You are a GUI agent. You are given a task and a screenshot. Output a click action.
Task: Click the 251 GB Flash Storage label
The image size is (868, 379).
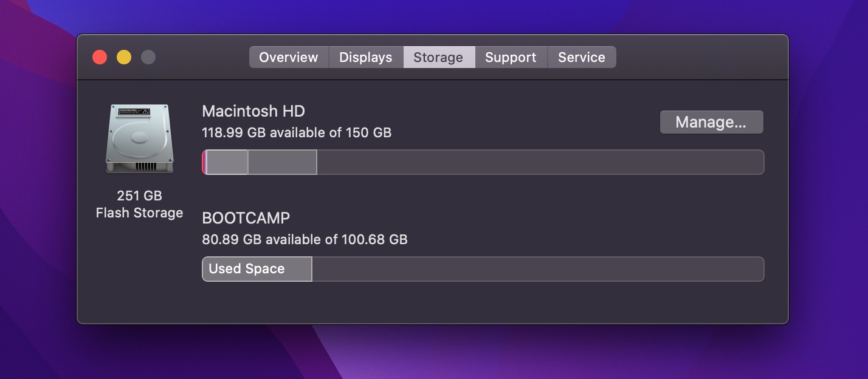139,205
